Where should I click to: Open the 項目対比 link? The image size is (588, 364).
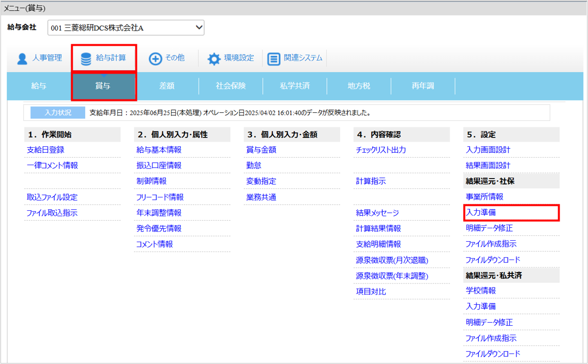point(371,291)
